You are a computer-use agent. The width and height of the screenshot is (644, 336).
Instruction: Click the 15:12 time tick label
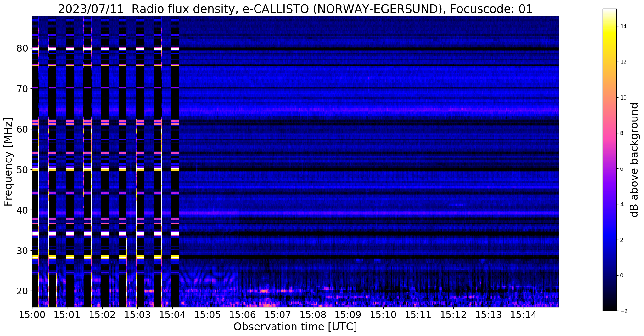click(x=453, y=315)
